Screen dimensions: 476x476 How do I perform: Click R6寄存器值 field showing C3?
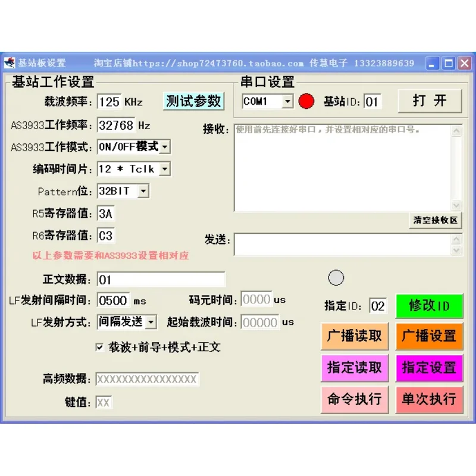click(106, 236)
